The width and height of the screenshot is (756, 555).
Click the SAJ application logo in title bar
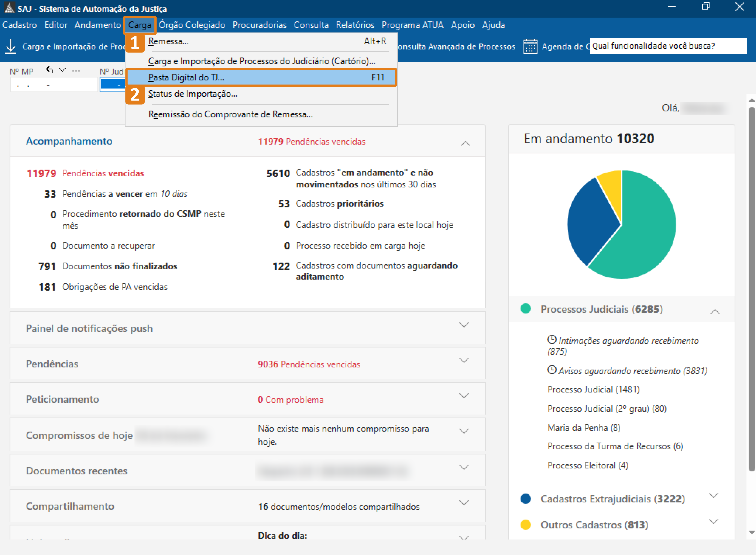[x=9, y=8]
